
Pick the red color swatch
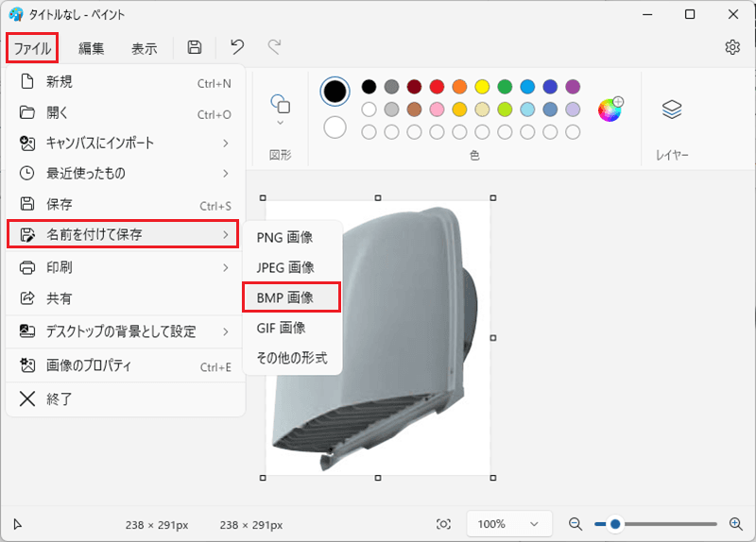[x=437, y=87]
